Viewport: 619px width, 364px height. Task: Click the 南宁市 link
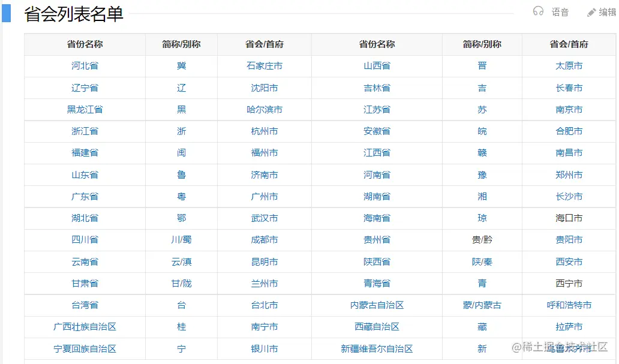coord(265,327)
